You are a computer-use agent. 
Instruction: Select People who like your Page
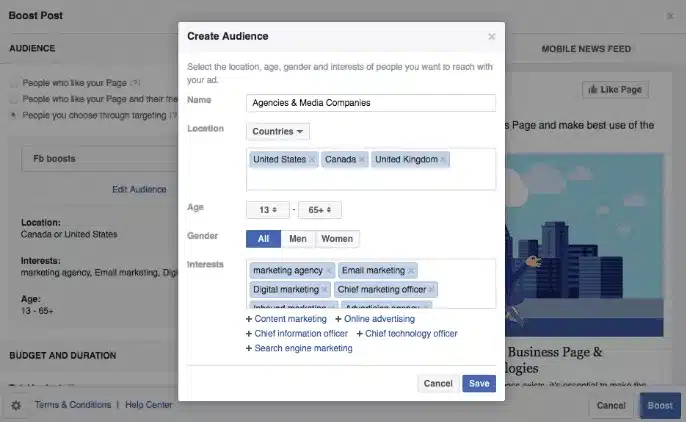click(13, 83)
